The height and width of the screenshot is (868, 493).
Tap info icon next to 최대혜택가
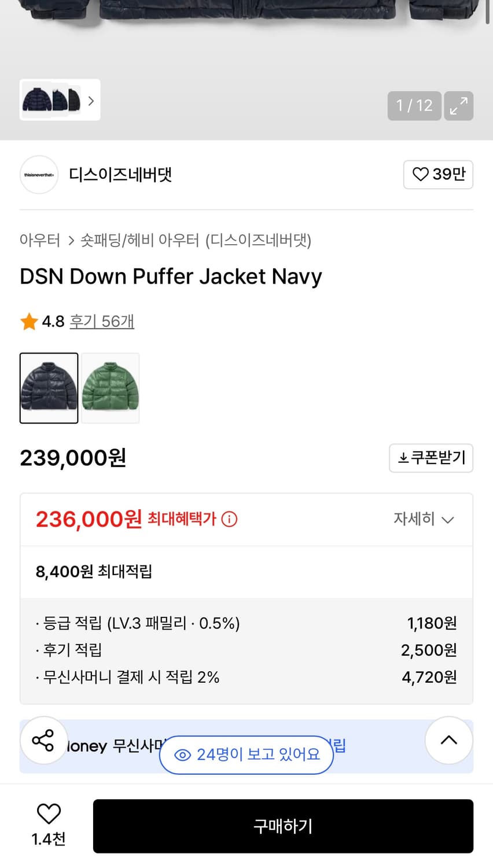click(x=230, y=519)
